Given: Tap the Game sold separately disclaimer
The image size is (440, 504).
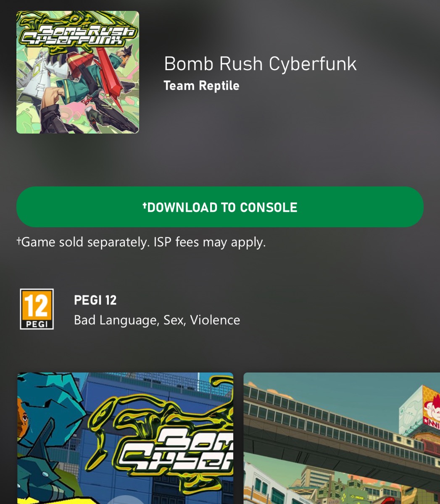Looking at the screenshot, I should pos(141,242).
